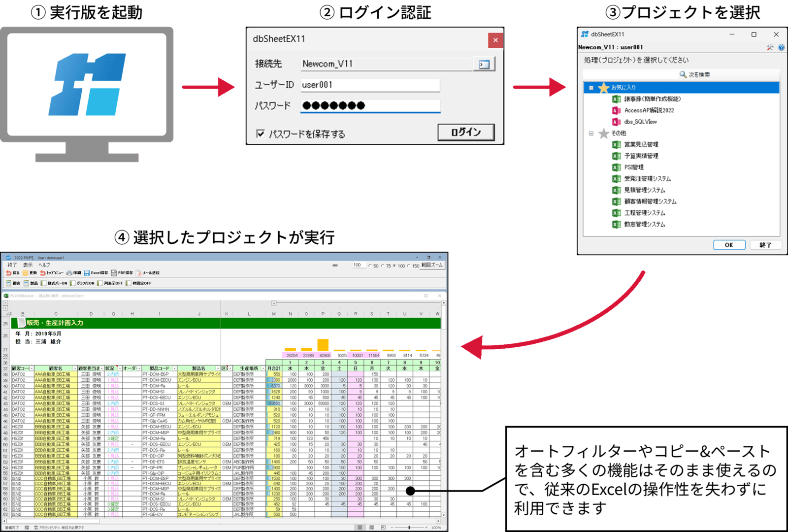The image size is (788, 532).
Task: Open the 表示 menu
Action: click(28, 265)
